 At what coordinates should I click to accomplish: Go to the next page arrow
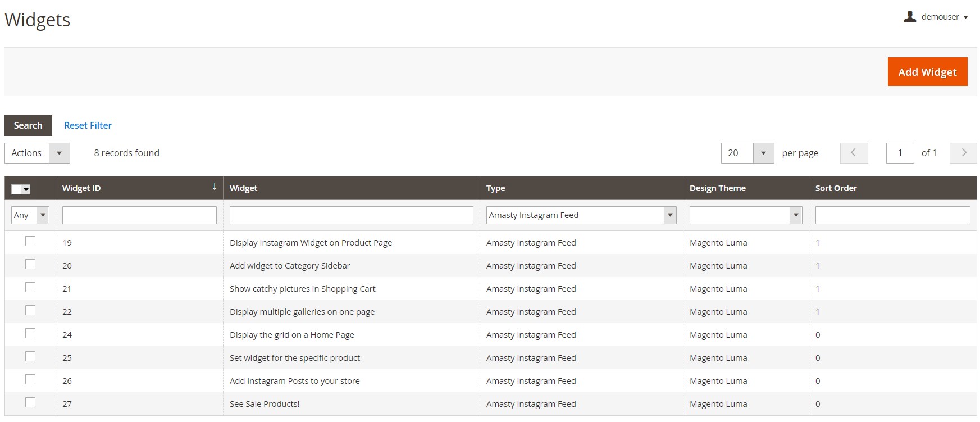963,153
